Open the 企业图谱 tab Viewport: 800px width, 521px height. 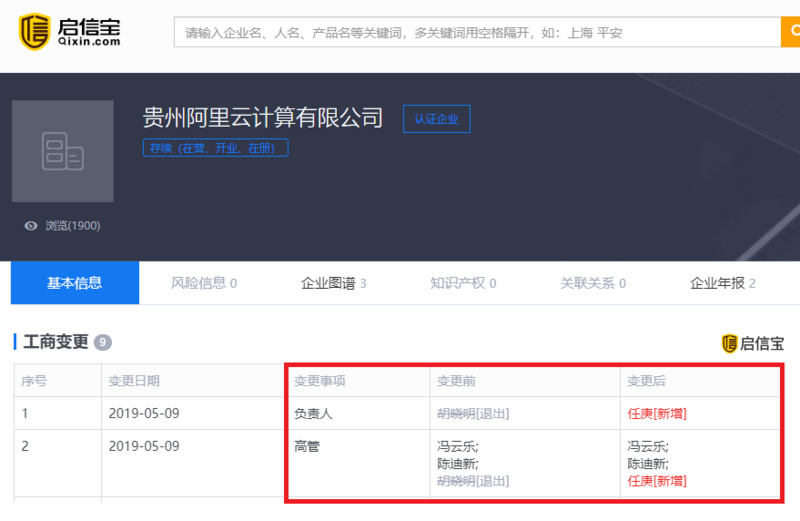pyautogui.click(x=333, y=283)
